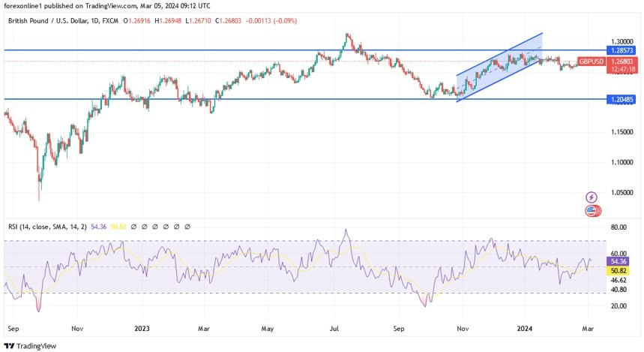Click the May label on time axis
Screen dimensions: 644x352
pos(268,329)
